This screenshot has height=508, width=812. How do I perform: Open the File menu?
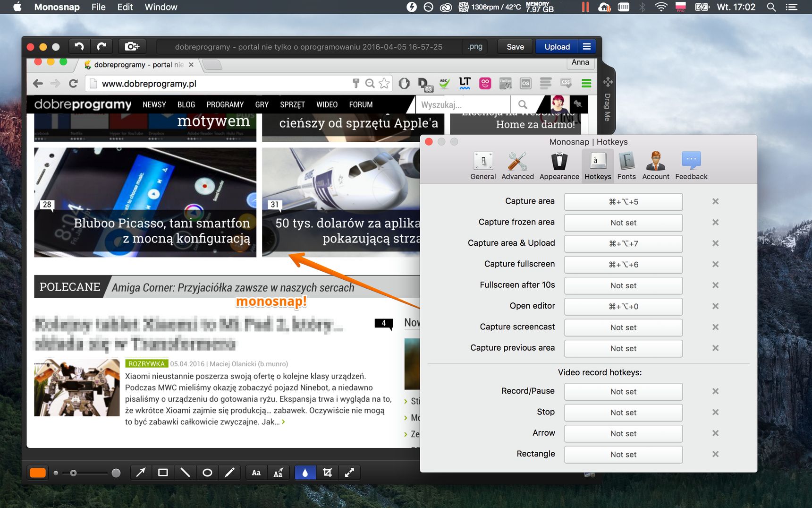click(98, 7)
